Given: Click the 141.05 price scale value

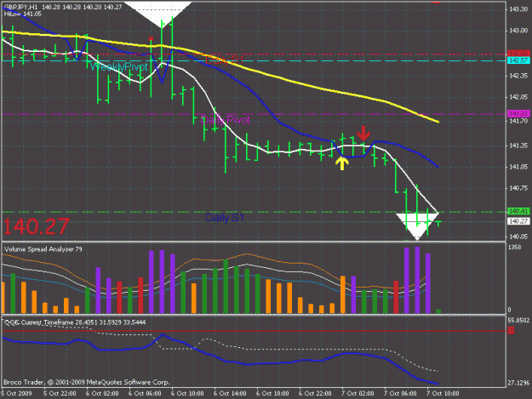Looking at the screenshot, I should coord(518,167).
